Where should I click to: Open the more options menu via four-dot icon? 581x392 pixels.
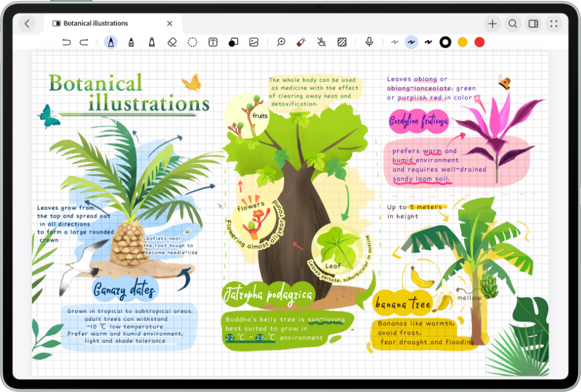(x=553, y=24)
